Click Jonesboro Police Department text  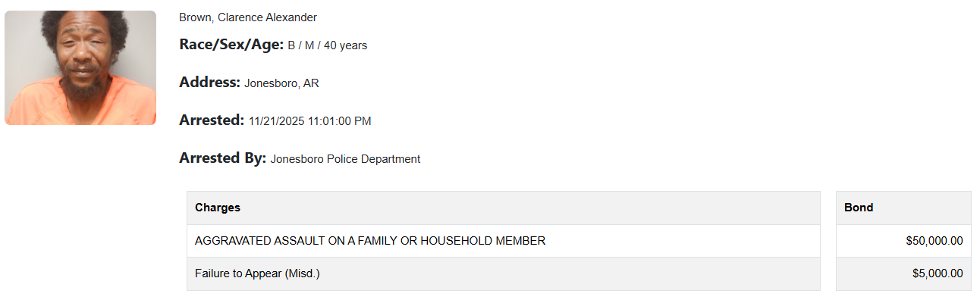click(x=345, y=159)
